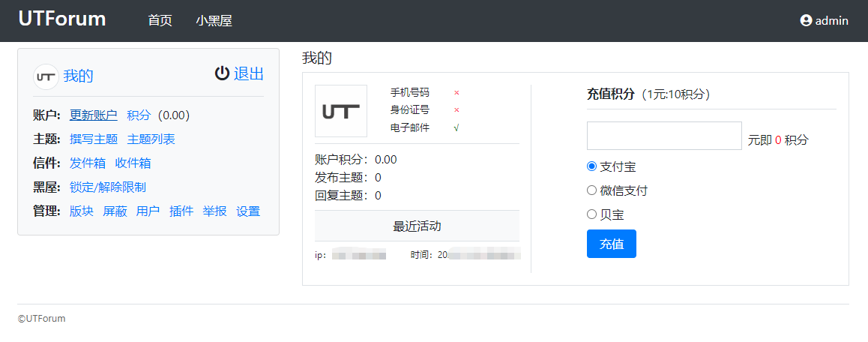Select the 微信支付 payment option
The height and width of the screenshot is (342, 868).
[591, 190]
